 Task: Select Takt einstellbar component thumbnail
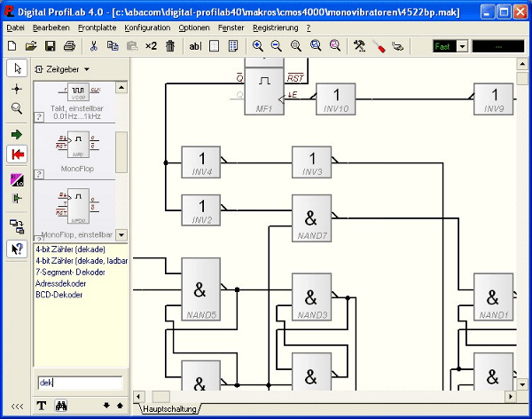(x=74, y=101)
